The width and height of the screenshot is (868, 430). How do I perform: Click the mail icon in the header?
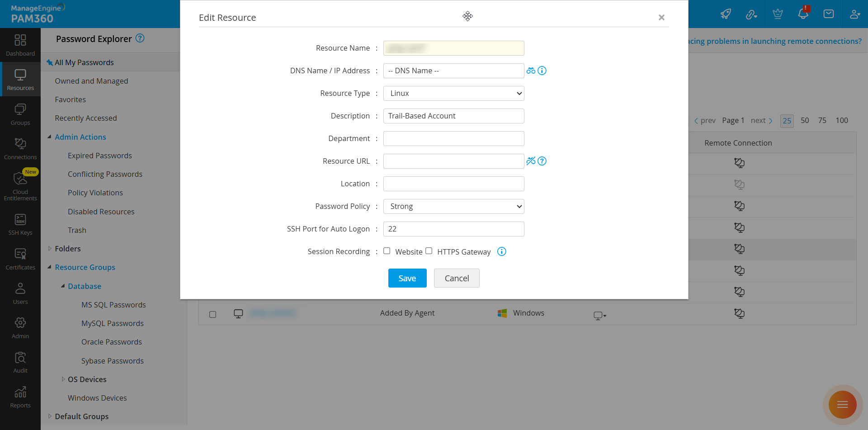[829, 14]
